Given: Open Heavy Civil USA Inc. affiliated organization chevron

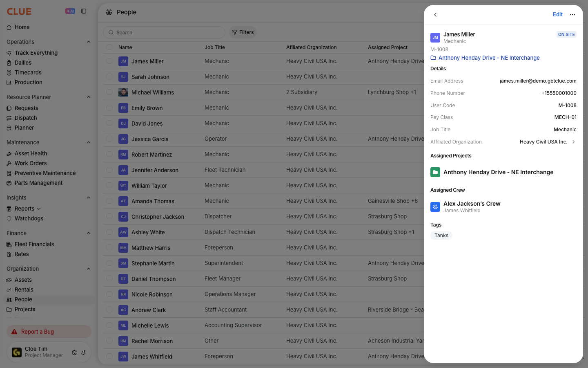Looking at the screenshot, I should [x=574, y=142].
